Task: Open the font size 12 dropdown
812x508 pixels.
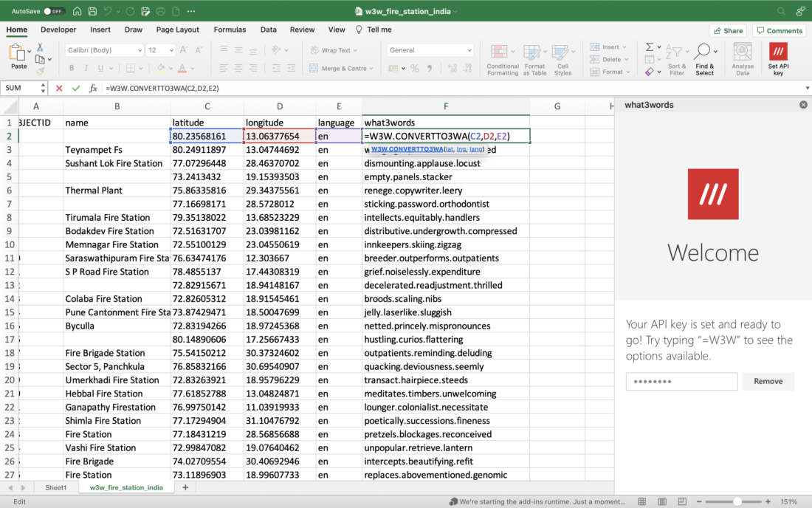Action: coord(171,50)
